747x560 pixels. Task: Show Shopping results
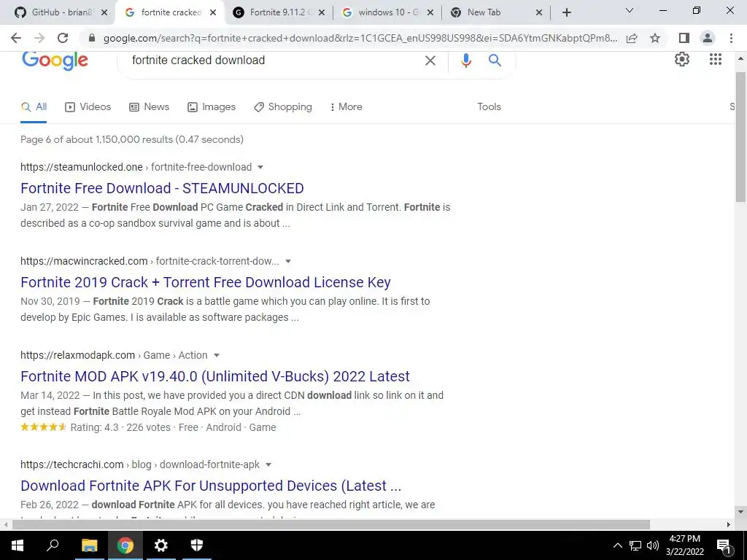(283, 107)
